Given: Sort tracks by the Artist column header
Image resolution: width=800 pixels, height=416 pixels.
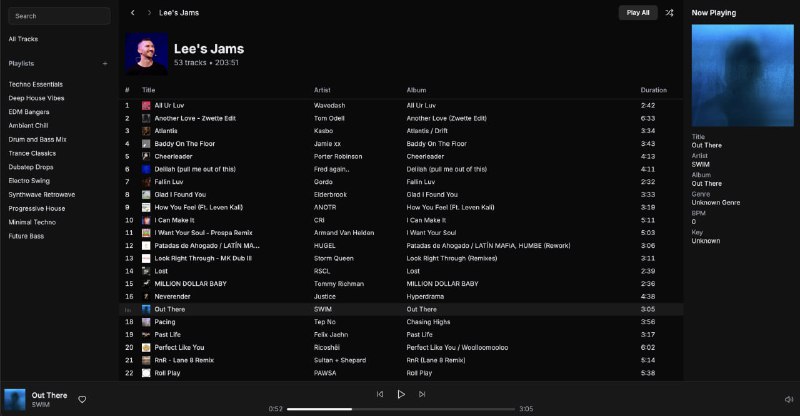Looking at the screenshot, I should (x=322, y=90).
